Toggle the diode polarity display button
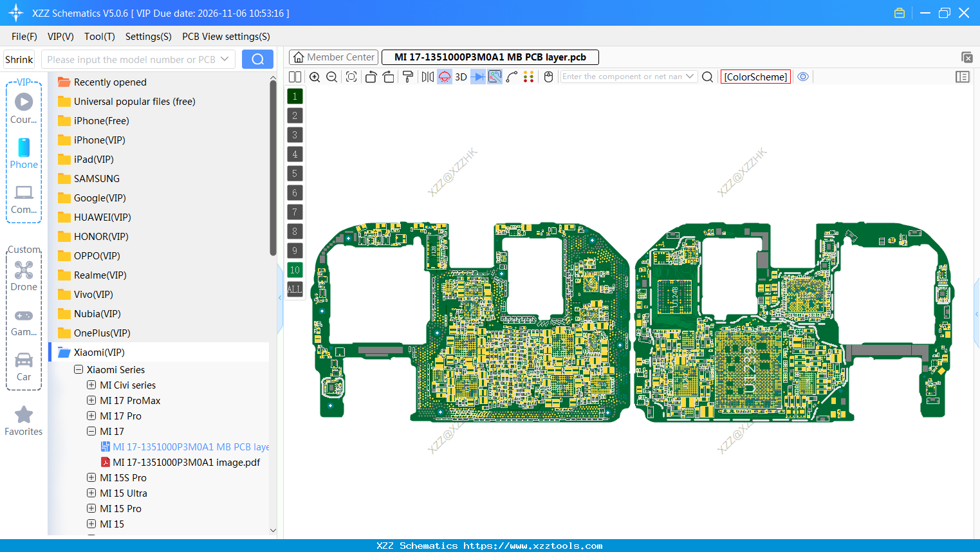The width and height of the screenshot is (980, 552). [x=477, y=77]
